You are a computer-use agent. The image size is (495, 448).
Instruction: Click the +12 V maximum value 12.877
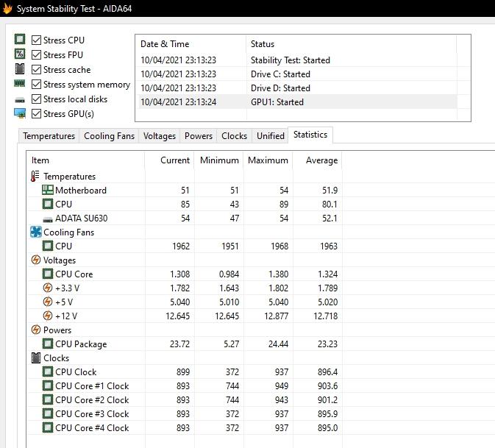277,316
